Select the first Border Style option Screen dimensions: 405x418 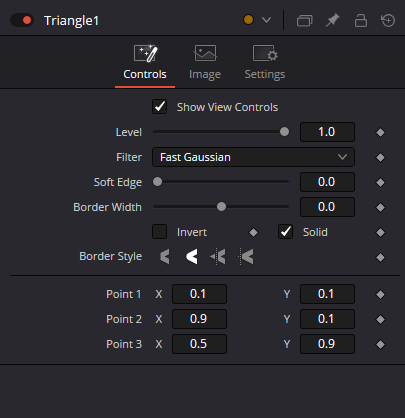point(165,257)
